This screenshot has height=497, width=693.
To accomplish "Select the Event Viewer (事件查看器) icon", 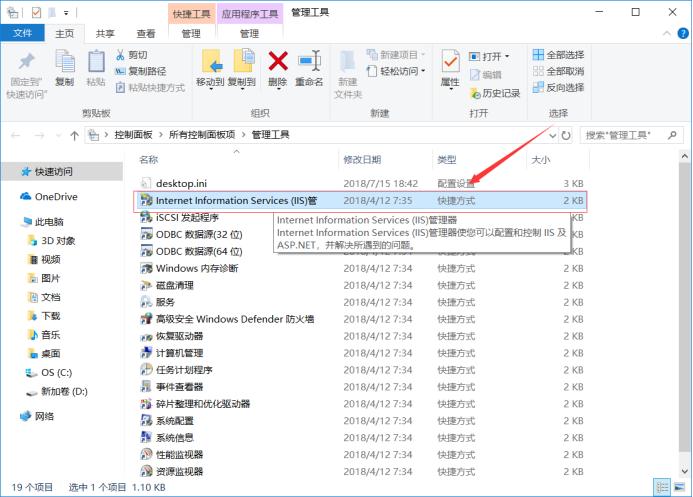I will (x=146, y=387).
